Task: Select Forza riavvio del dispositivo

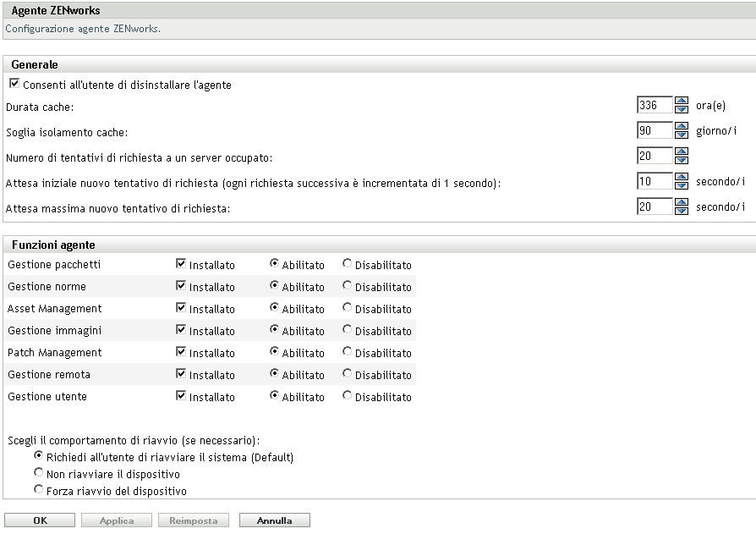Action: (x=38, y=490)
